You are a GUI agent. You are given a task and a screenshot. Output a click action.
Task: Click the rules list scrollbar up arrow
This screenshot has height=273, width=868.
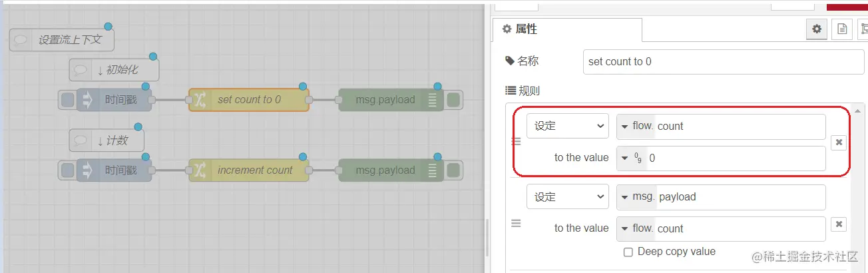pyautogui.click(x=859, y=111)
